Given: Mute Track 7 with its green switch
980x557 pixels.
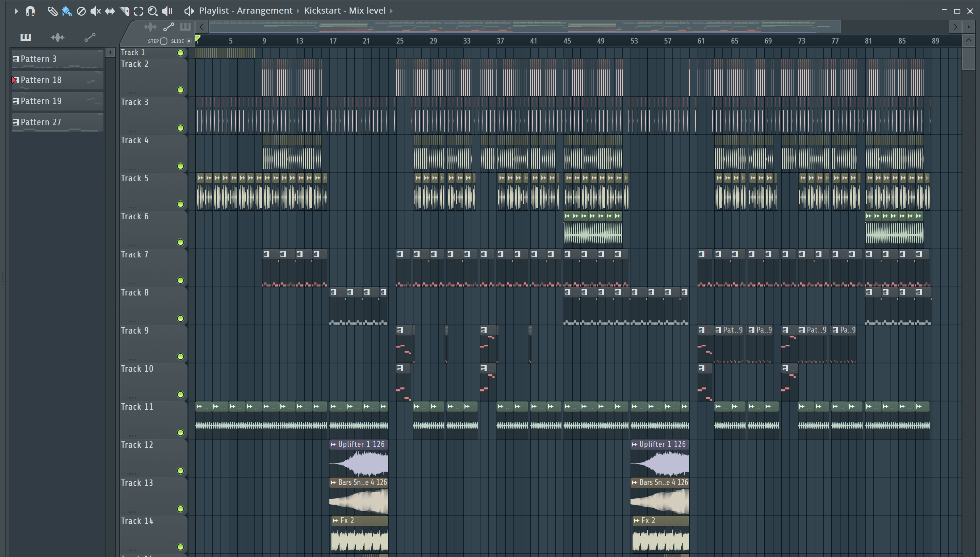Looking at the screenshot, I should pyautogui.click(x=180, y=281).
